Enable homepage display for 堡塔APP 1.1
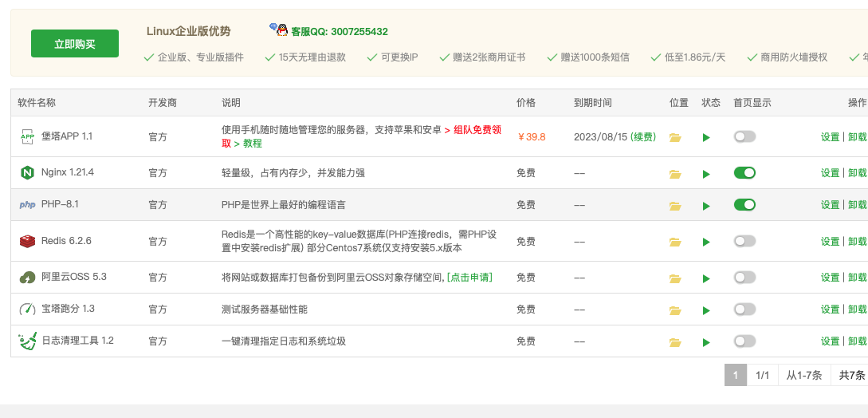The width and height of the screenshot is (868, 418). (744, 136)
